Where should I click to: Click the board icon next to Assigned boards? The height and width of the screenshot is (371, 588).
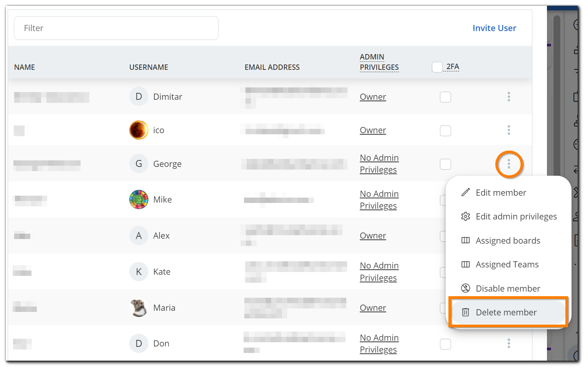465,241
